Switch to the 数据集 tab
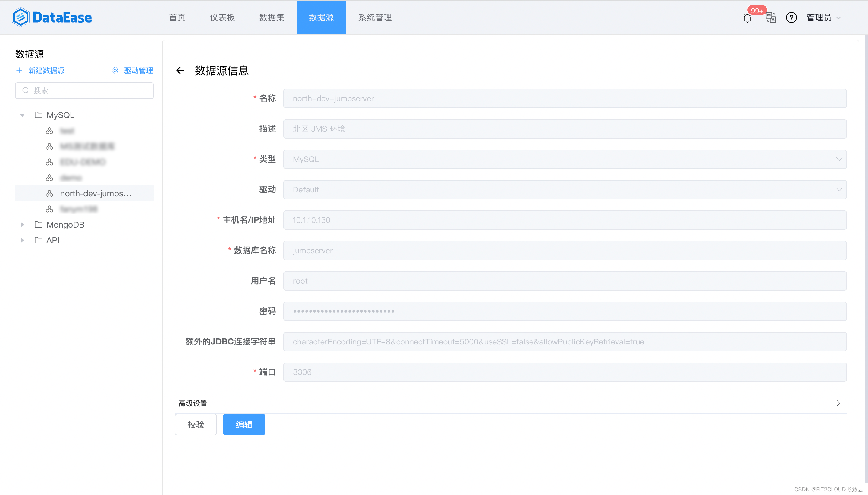 click(272, 18)
